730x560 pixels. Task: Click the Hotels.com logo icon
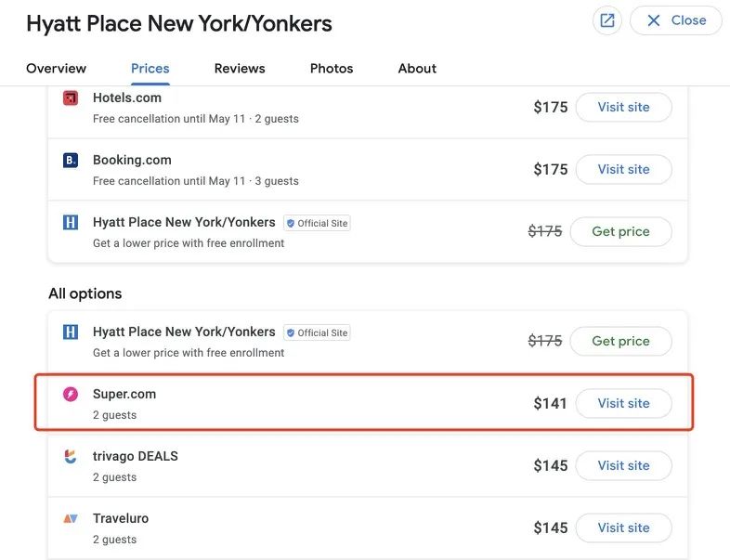[71, 98]
